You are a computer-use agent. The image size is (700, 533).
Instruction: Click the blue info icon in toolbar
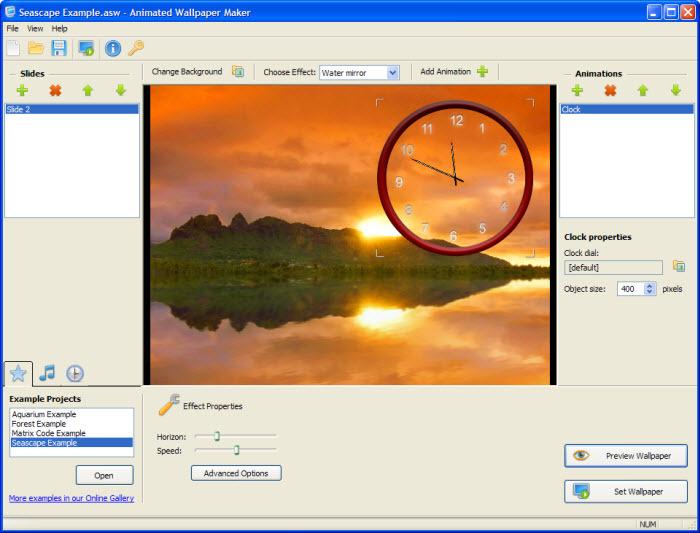(112, 48)
